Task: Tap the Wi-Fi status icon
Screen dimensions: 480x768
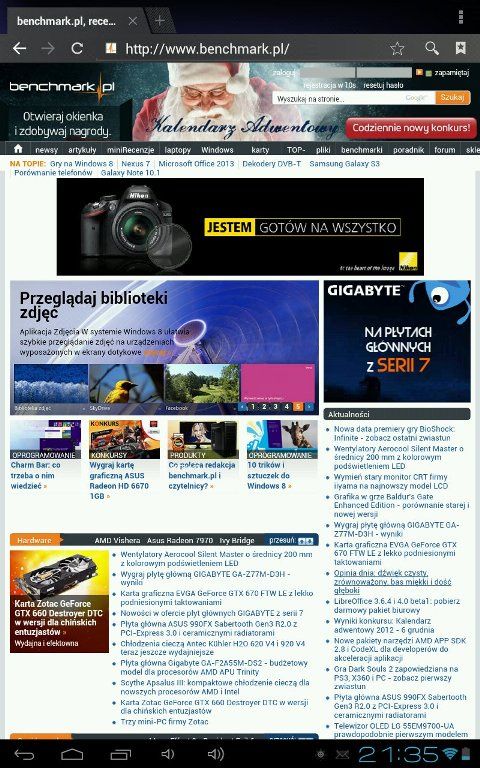Action: point(452,754)
